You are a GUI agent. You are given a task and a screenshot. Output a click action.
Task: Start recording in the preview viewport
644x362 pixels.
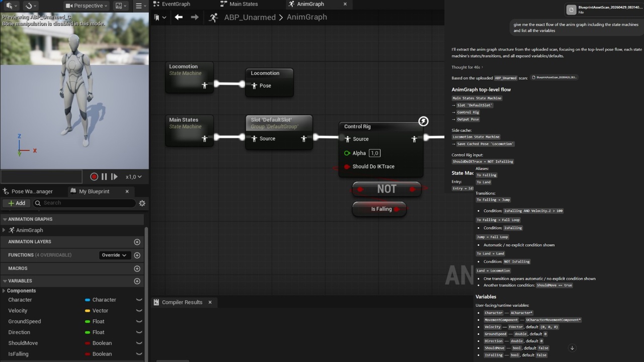click(x=94, y=176)
